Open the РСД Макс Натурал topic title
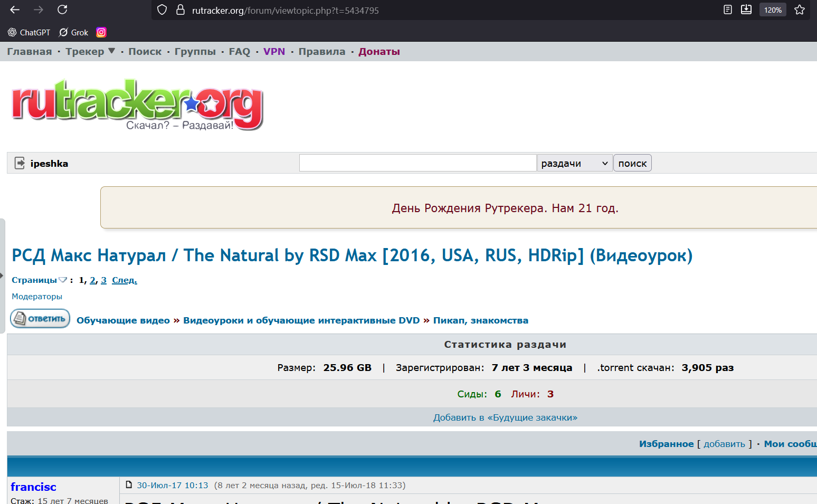 pyautogui.click(x=352, y=255)
